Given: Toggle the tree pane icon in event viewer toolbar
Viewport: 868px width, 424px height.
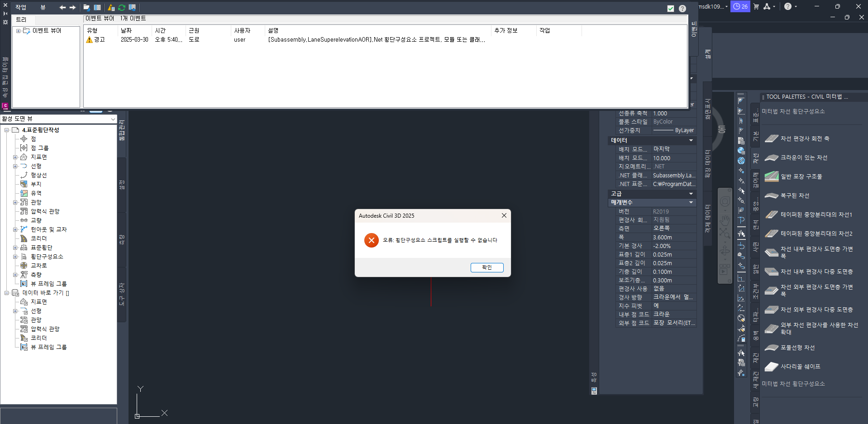Looking at the screenshot, I should point(97,7).
